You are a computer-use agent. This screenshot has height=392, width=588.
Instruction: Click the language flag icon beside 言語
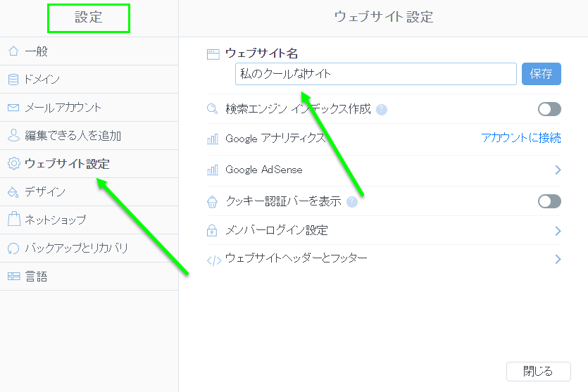click(x=14, y=277)
